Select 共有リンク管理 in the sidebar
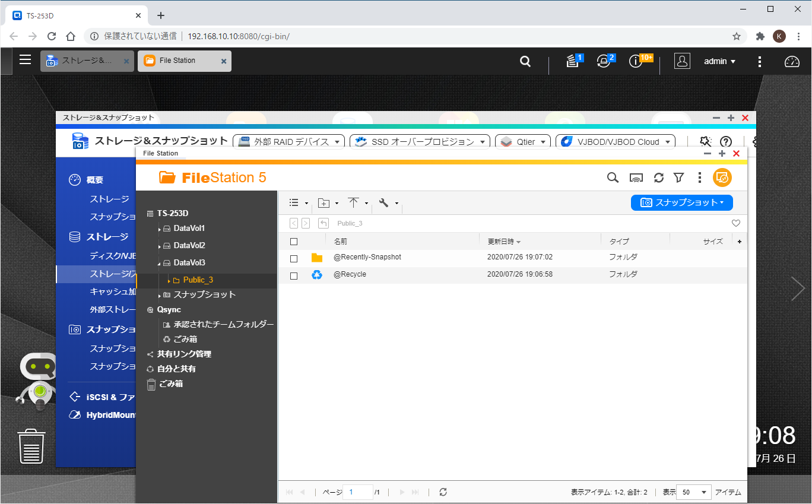The width and height of the screenshot is (812, 504). (x=184, y=354)
